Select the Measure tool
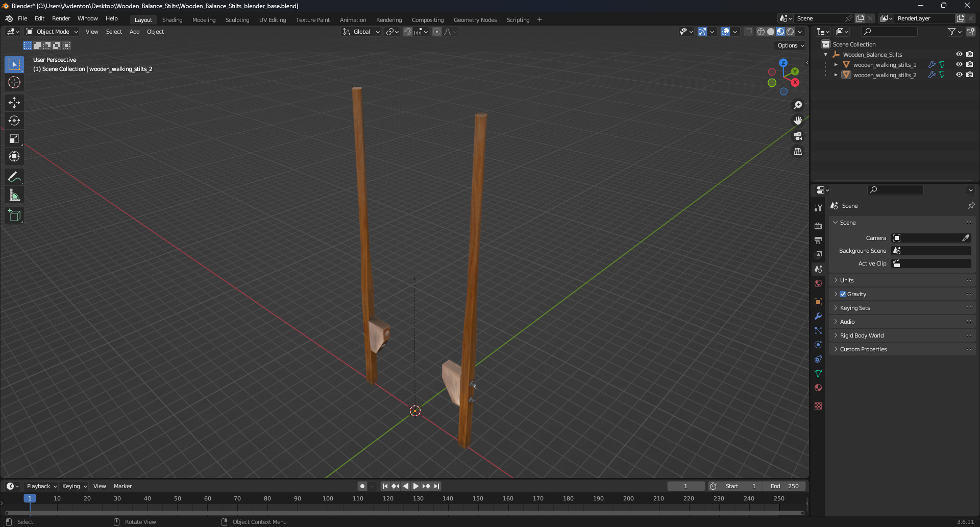Viewport: 980px width, 527px height. [14, 195]
